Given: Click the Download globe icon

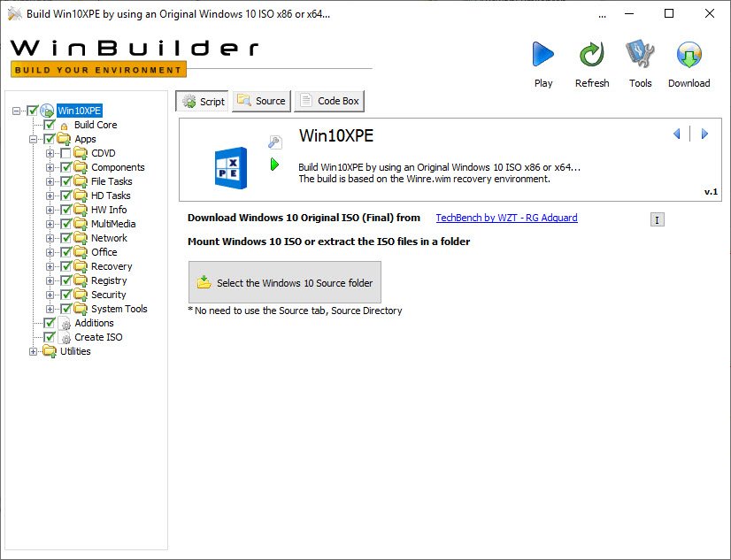Looking at the screenshot, I should [689, 55].
